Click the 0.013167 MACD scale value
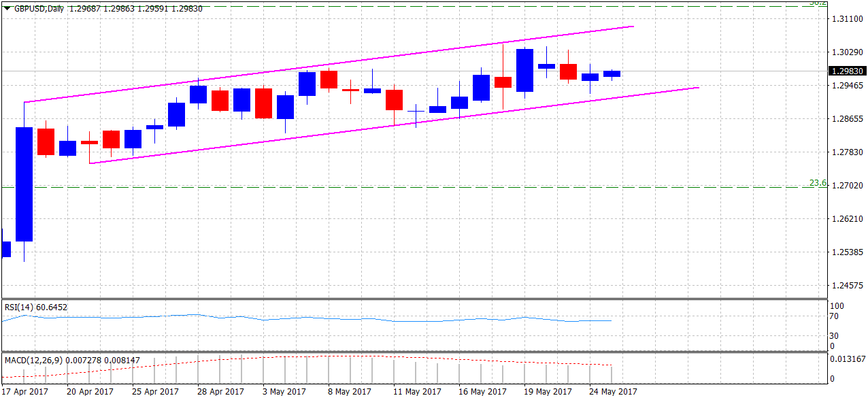This screenshot has height=400, width=868. coord(846,359)
